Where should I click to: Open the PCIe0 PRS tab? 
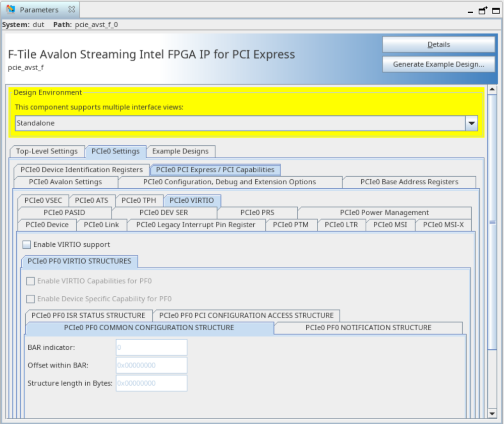tap(257, 213)
